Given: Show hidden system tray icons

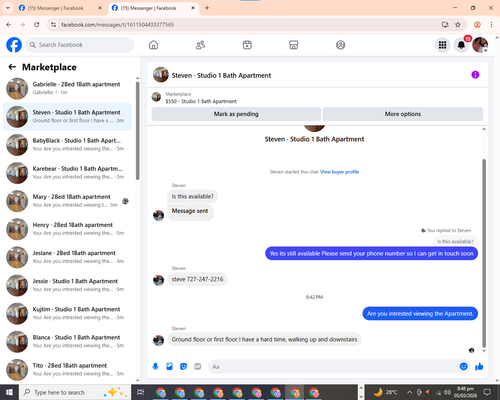Looking at the screenshot, I should pyautogui.click(x=410, y=392).
